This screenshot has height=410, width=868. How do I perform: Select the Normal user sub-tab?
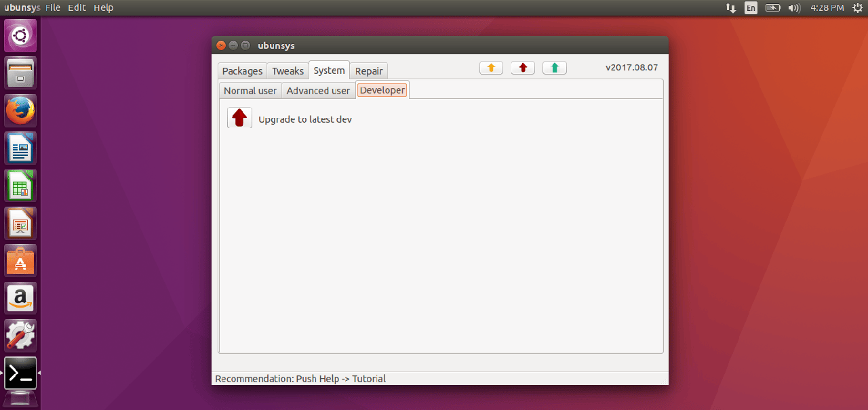click(250, 91)
